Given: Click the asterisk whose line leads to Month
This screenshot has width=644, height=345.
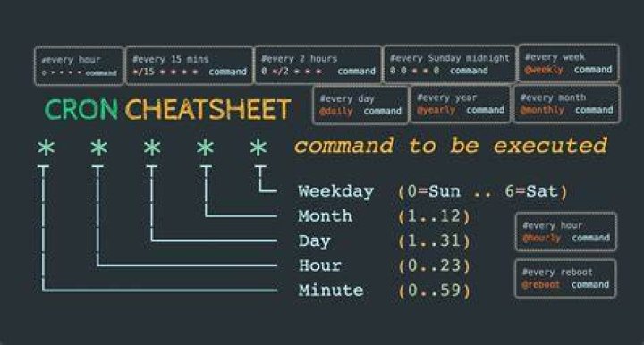Looking at the screenshot, I should [x=205, y=147].
